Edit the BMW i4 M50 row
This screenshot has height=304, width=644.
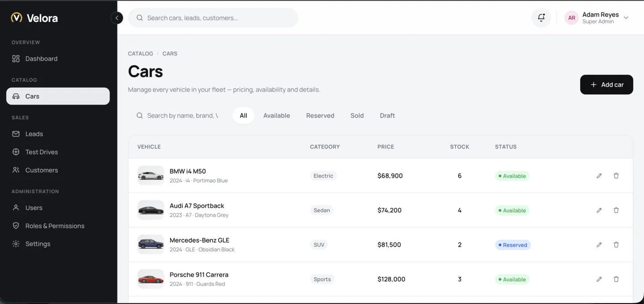coord(599,176)
